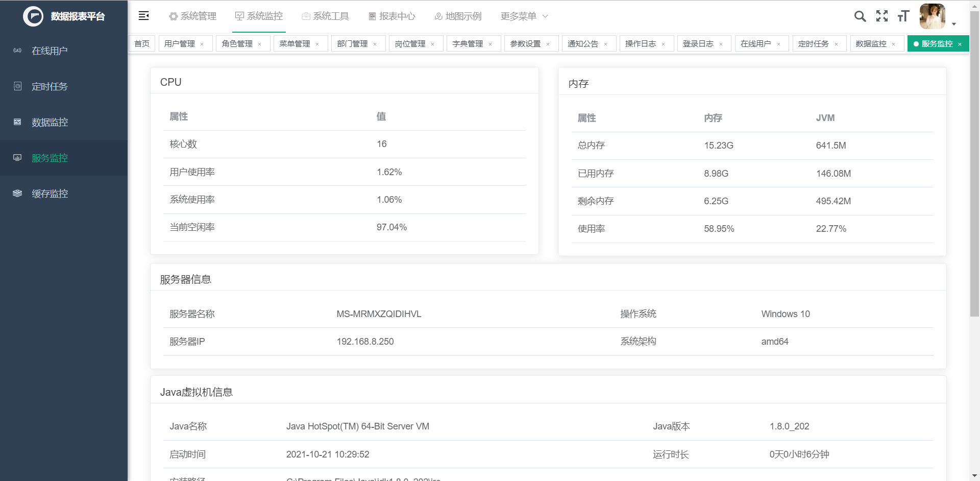Close the 登录日志 tab
Image resolution: width=980 pixels, height=481 pixels.
point(721,43)
